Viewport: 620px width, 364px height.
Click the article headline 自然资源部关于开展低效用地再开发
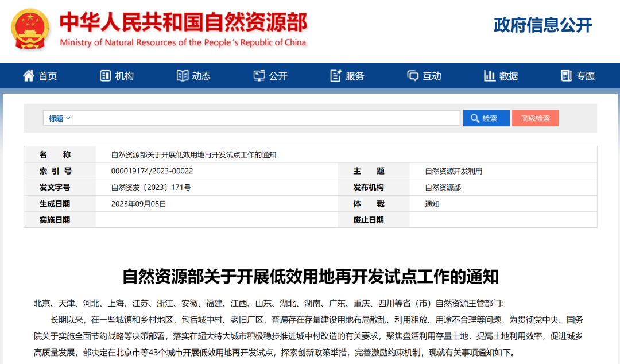pyautogui.click(x=310, y=277)
